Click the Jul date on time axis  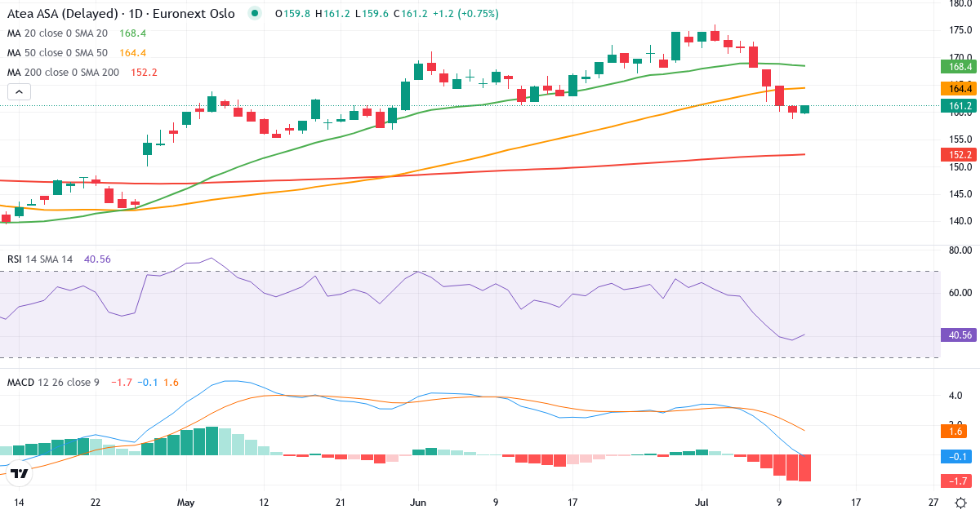pos(703,501)
